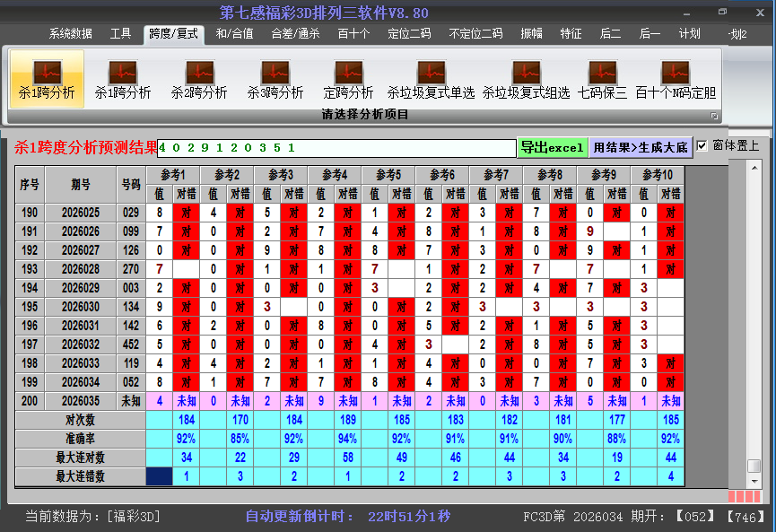Open 杀垃圾复式组选 analysis

point(526,79)
